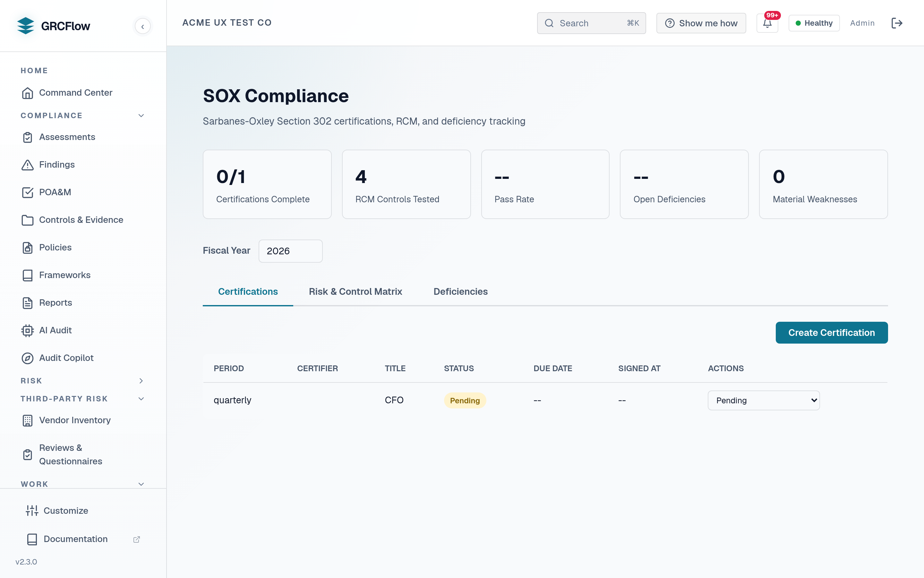Click the v2.3.0 version label
924x578 pixels.
(26, 562)
